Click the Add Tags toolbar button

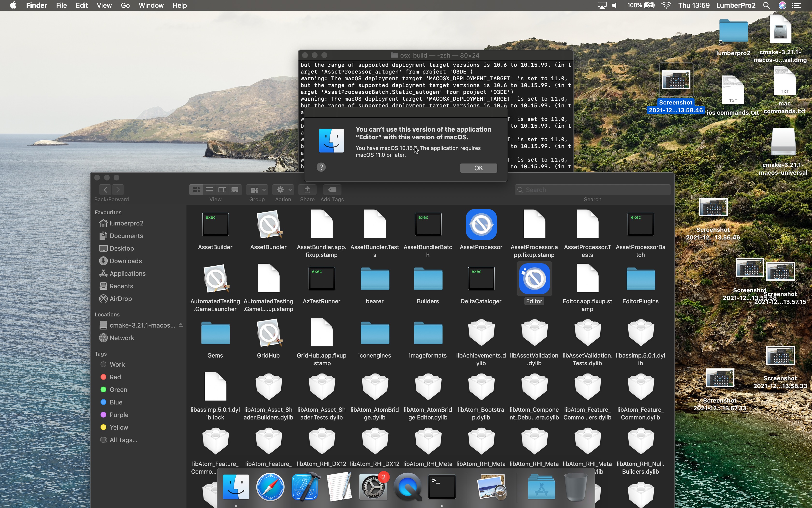click(x=332, y=190)
